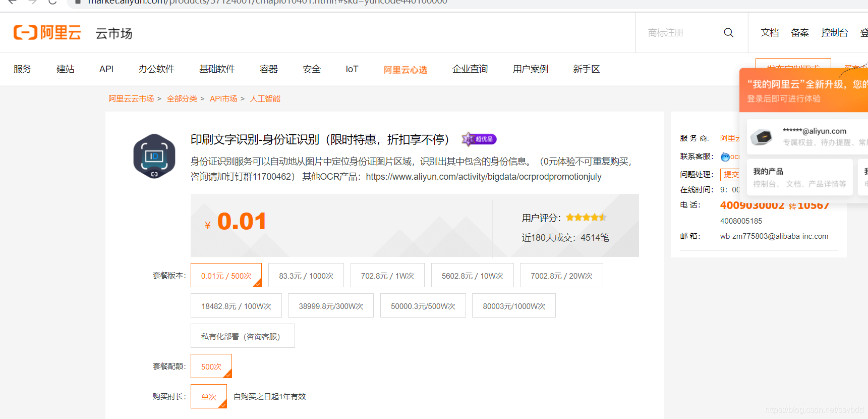
Task: Choose the 5602.8元 / 10W次 package
Action: pos(473,275)
